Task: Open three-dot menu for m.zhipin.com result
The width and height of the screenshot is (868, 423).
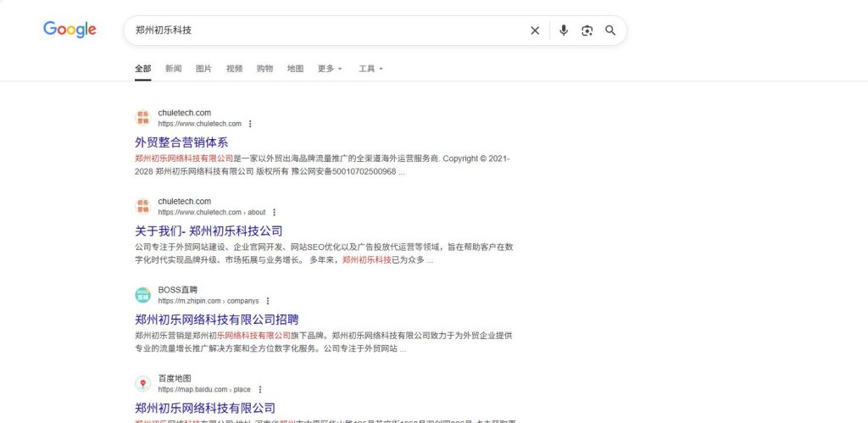Action: 267,301
